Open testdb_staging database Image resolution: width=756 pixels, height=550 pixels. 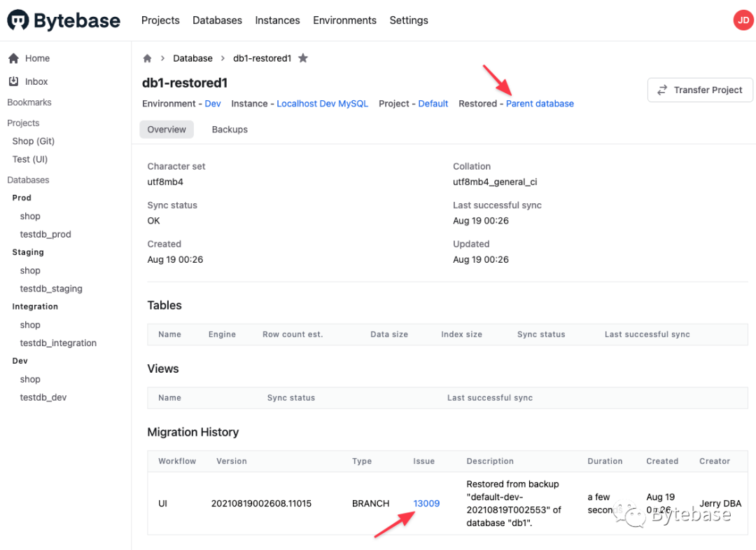point(51,289)
